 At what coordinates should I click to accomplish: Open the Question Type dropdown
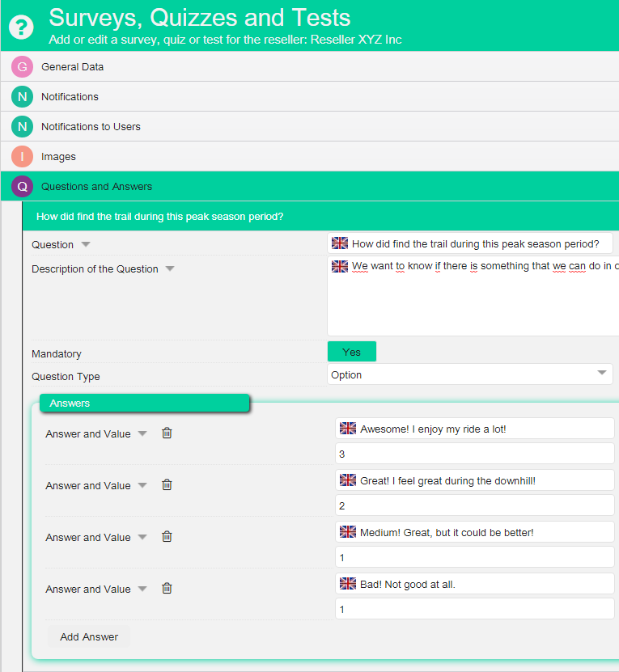pyautogui.click(x=469, y=374)
